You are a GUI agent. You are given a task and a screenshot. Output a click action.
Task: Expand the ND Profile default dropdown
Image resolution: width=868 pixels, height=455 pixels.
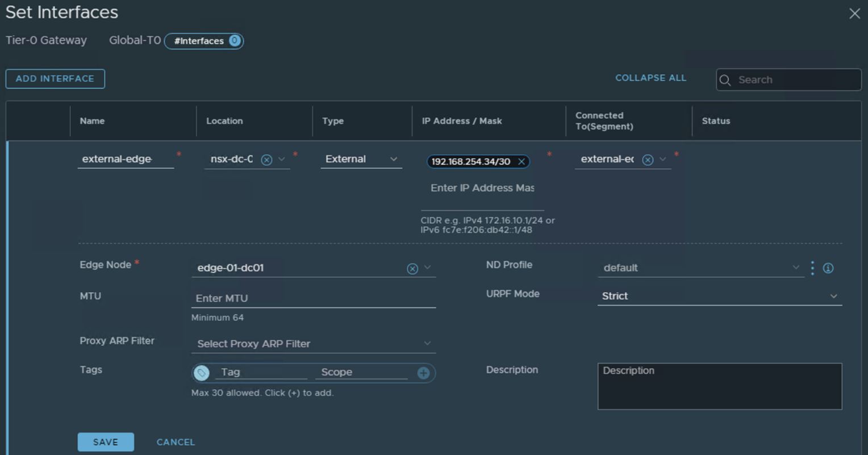[700, 268]
